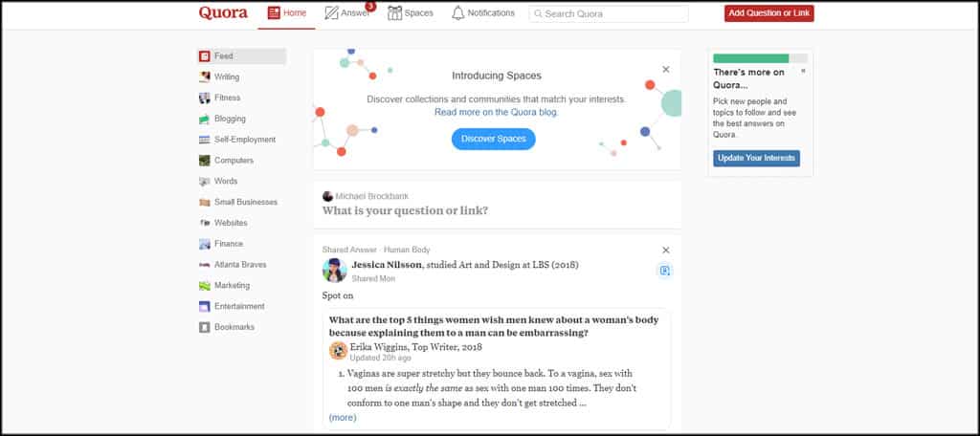Click What is your question or link

(x=405, y=210)
